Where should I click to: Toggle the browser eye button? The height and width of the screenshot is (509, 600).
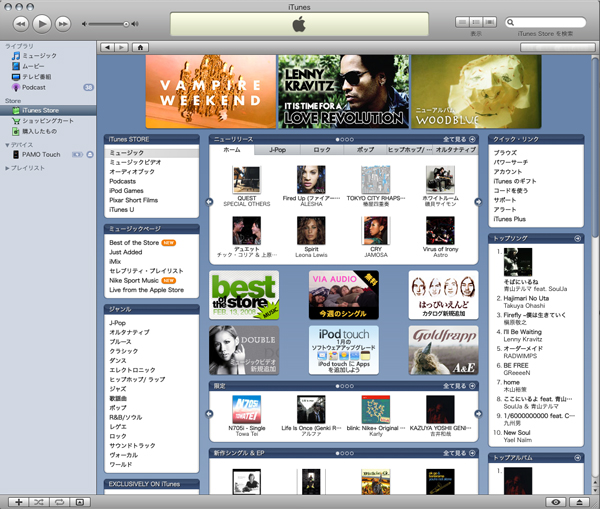click(556, 502)
